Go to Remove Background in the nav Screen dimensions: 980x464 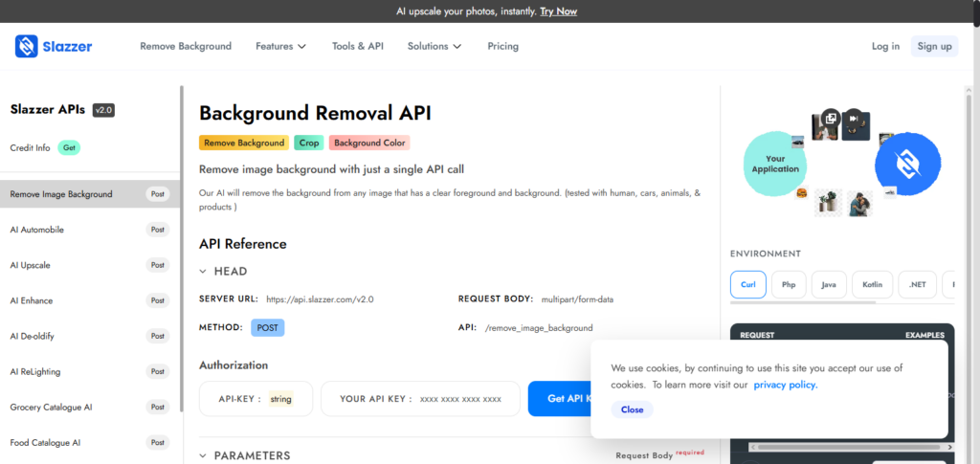[186, 46]
